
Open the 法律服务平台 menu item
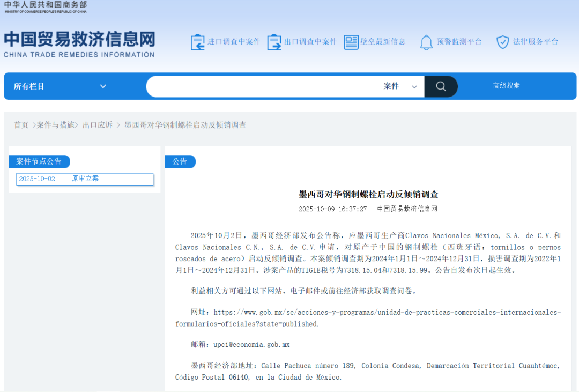(536, 42)
